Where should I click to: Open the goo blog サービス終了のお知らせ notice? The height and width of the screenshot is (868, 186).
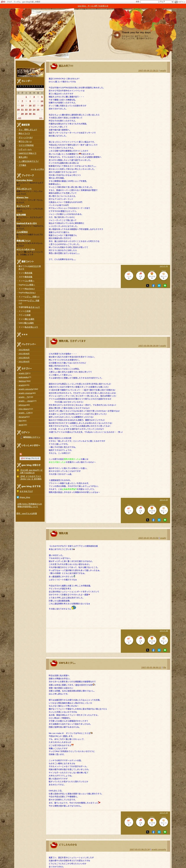click(x=93, y=6)
